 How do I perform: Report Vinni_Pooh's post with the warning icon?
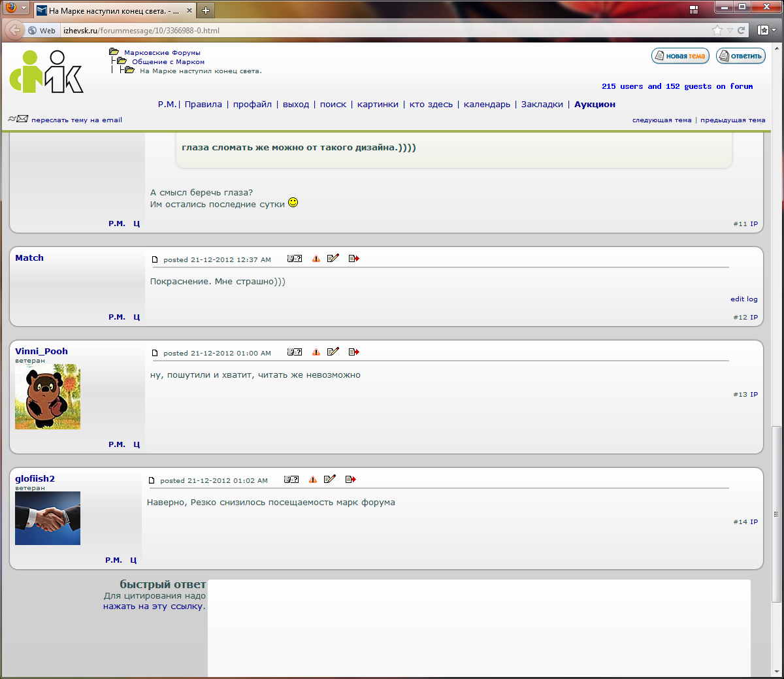click(316, 352)
